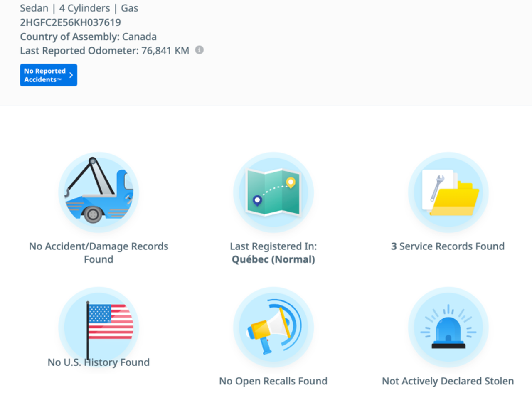Click the No U.S. History Found label
The image size is (532, 399).
[99, 362]
